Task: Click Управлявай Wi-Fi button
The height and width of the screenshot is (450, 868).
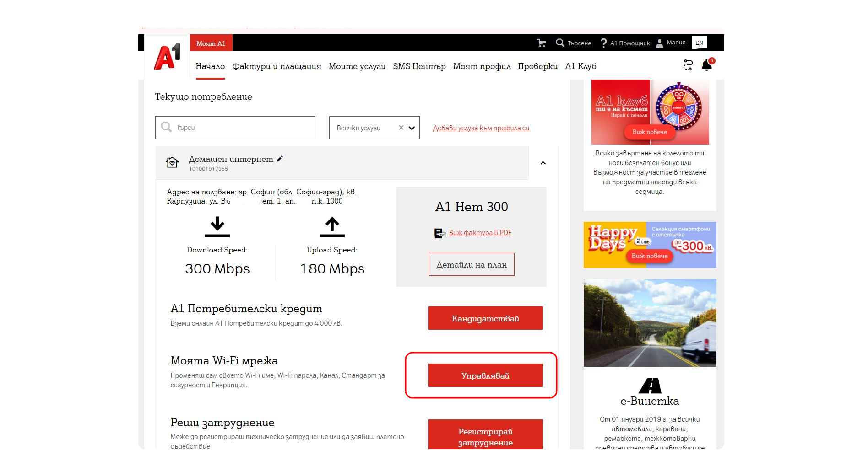Action: (x=485, y=375)
